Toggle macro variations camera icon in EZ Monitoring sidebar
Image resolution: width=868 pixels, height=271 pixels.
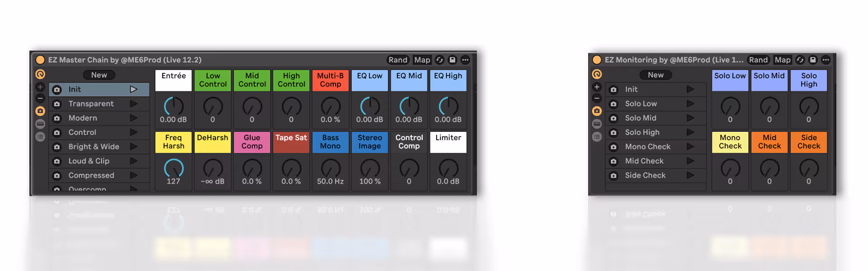coord(597,111)
